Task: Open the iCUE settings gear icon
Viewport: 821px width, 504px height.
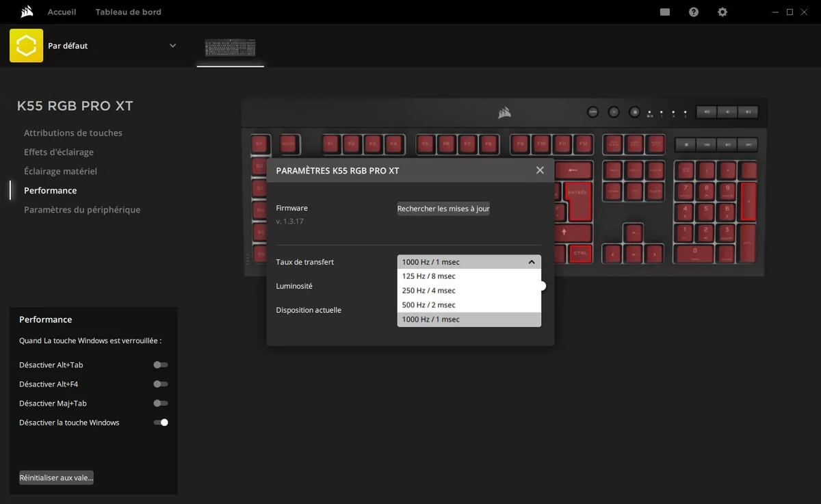Action: point(722,12)
